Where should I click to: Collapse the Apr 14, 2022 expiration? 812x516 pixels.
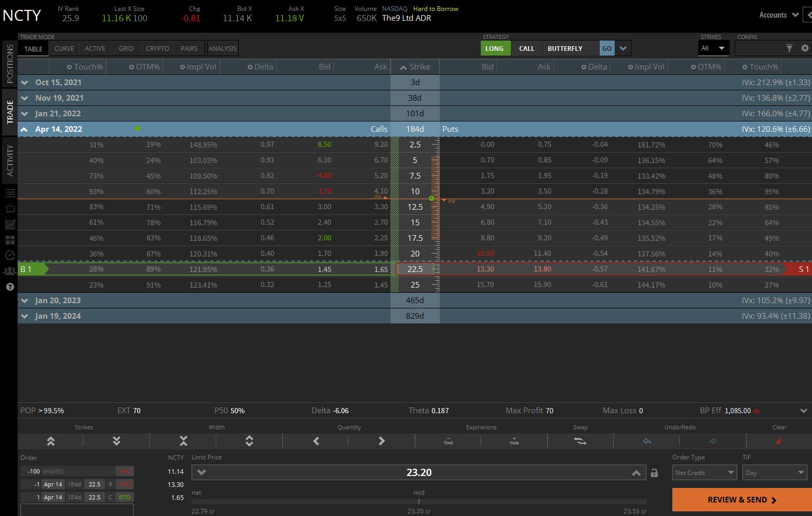pos(24,129)
